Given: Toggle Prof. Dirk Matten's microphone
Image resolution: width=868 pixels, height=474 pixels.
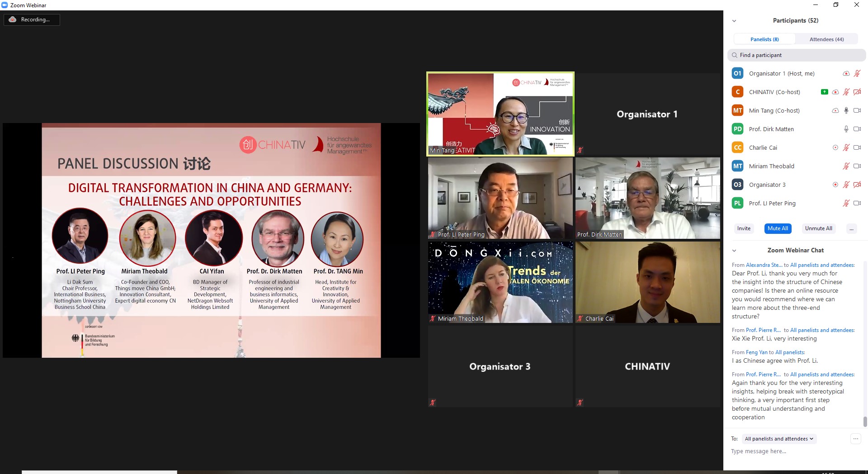Looking at the screenshot, I should tap(846, 129).
